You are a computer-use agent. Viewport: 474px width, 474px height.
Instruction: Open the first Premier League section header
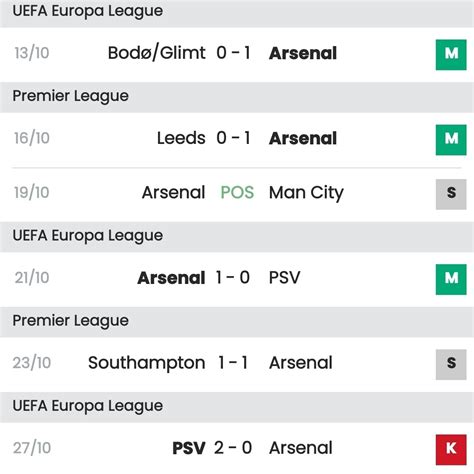(x=237, y=97)
